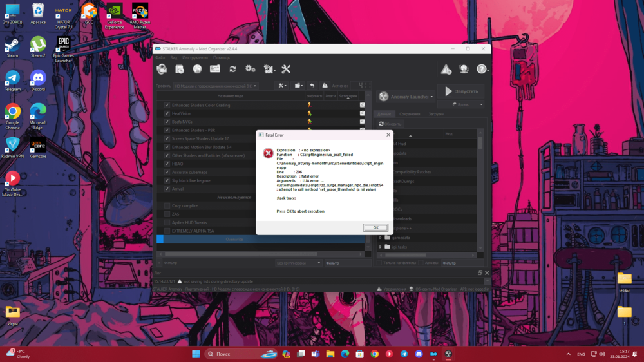Close the Fatal Error dialog
Image resolution: width=644 pixels, height=362 pixels.
coord(388,135)
